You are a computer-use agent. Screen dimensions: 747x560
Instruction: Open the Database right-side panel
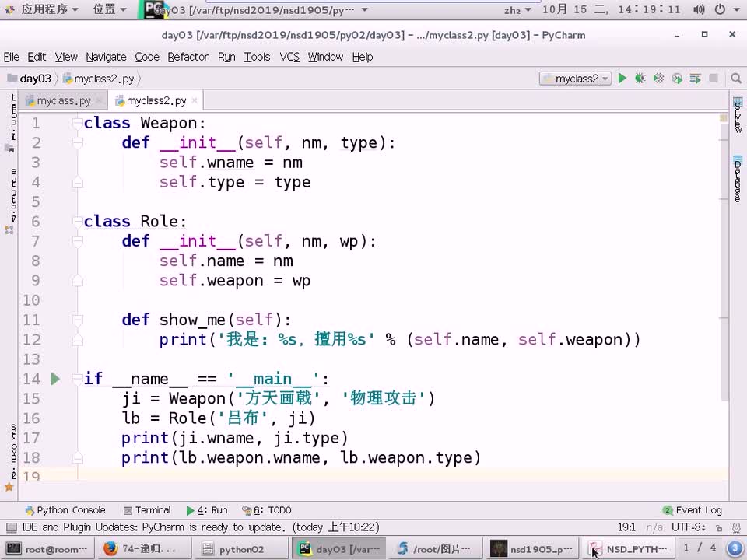(738, 179)
